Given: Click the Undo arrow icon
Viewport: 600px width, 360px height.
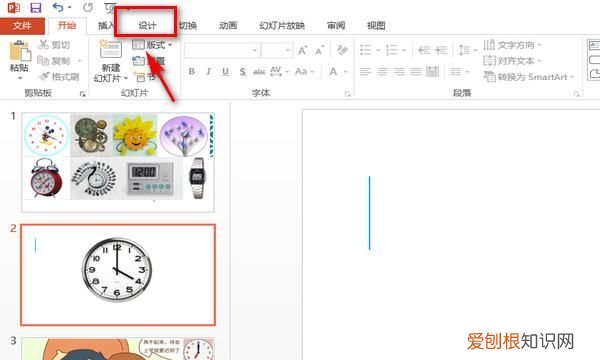Looking at the screenshot, I should coord(58,7).
